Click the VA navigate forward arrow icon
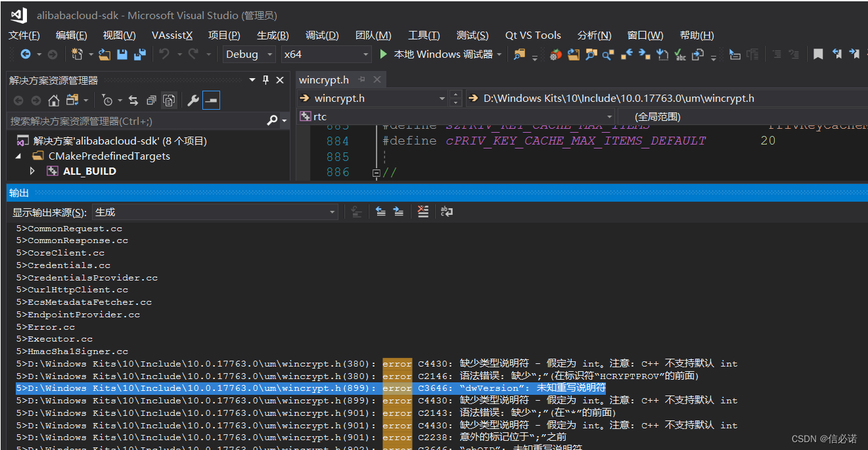Viewport: 868px width, 450px height. point(645,55)
